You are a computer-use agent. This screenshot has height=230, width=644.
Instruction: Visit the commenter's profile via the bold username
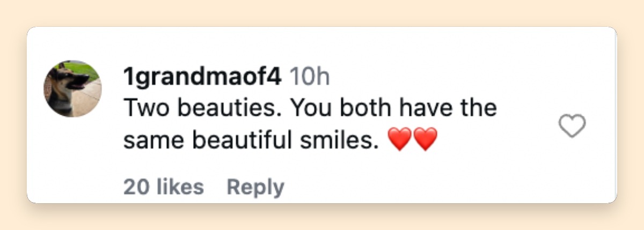coord(202,78)
